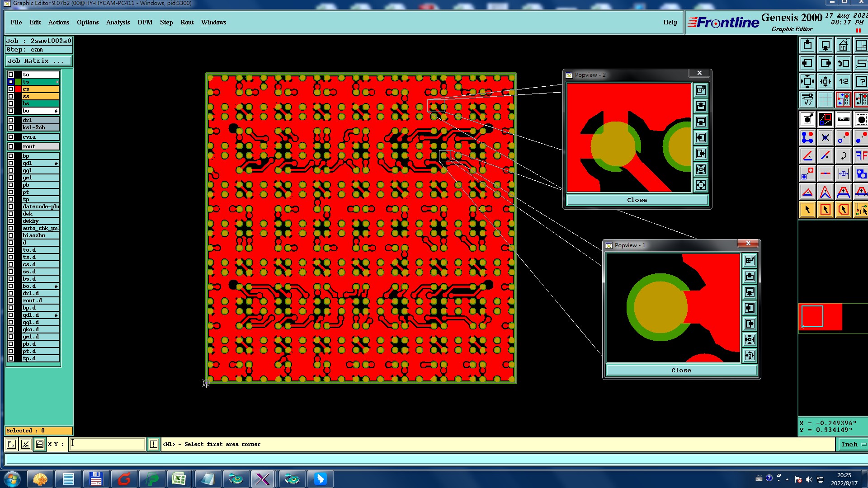Click the blue X delete-feature icon
This screenshot has width=868, height=488.
[825, 137]
